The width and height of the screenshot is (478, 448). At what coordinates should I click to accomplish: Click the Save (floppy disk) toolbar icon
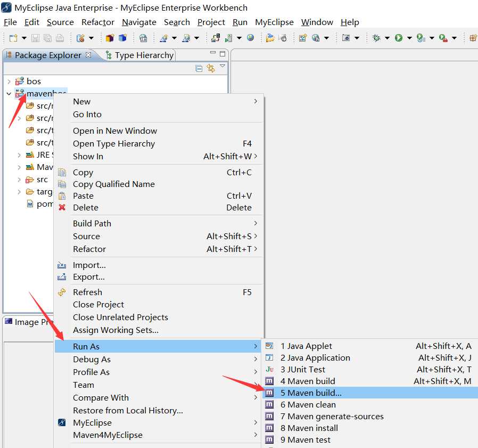tap(35, 38)
